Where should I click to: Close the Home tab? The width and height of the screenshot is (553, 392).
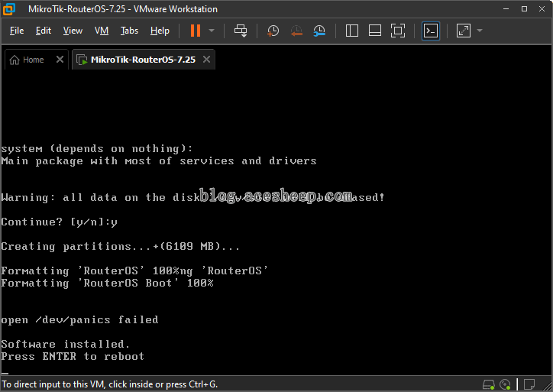pos(60,60)
